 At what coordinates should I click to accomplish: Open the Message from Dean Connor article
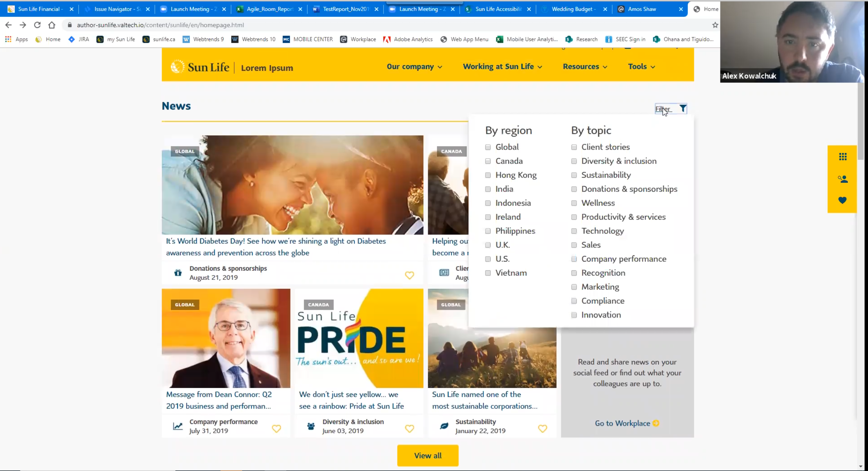(x=219, y=400)
